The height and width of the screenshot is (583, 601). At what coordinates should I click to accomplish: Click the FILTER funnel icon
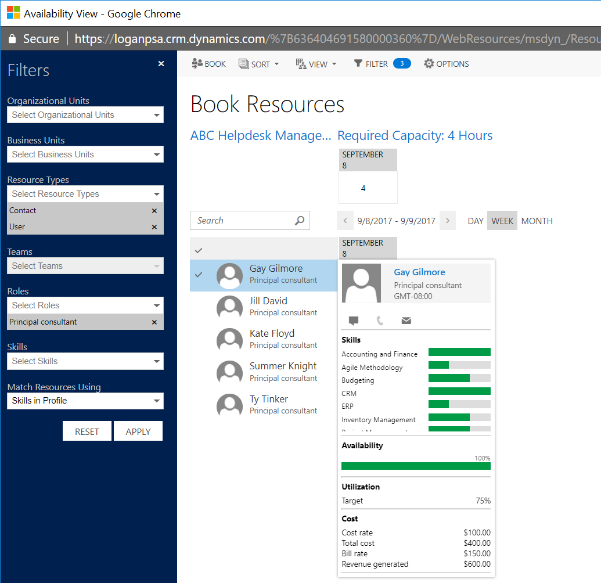(x=358, y=63)
